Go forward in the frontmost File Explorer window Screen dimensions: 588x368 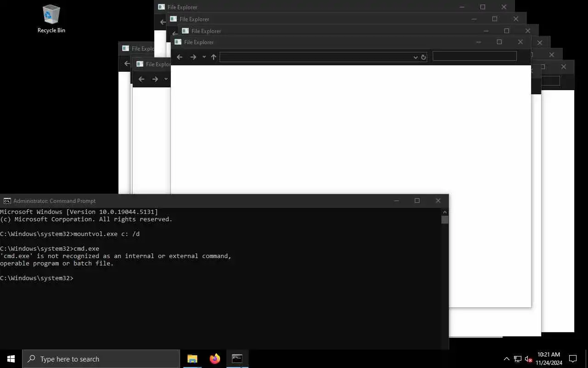click(193, 57)
